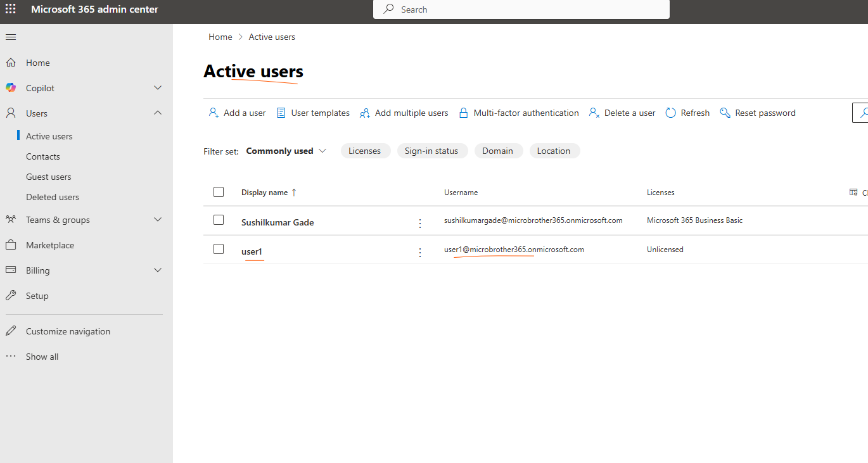Refresh the active users list

tap(687, 113)
